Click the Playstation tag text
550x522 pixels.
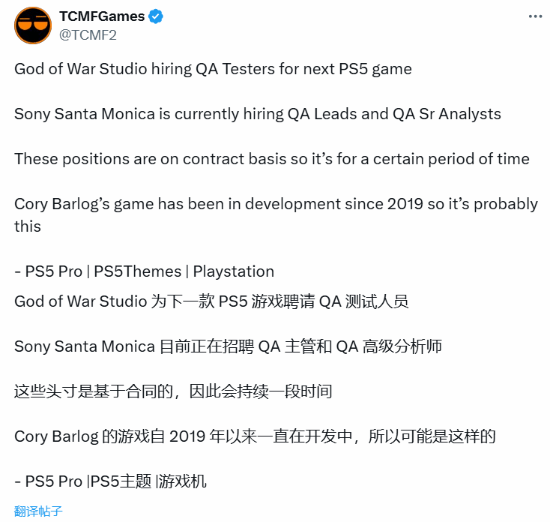[234, 272]
